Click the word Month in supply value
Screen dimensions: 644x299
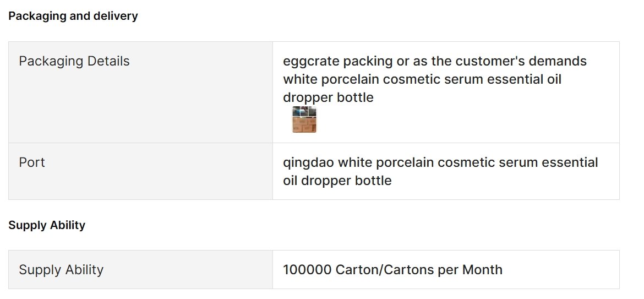482,270
